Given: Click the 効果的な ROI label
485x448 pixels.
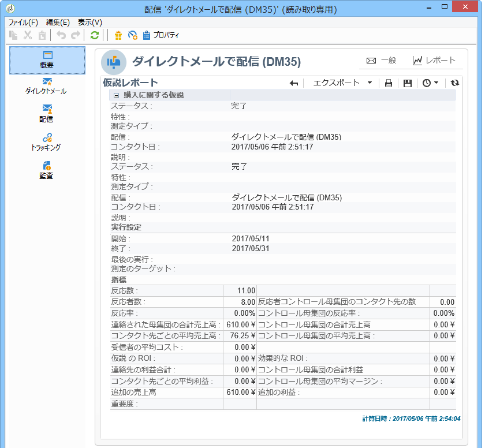Looking at the screenshot, I should (x=283, y=359).
